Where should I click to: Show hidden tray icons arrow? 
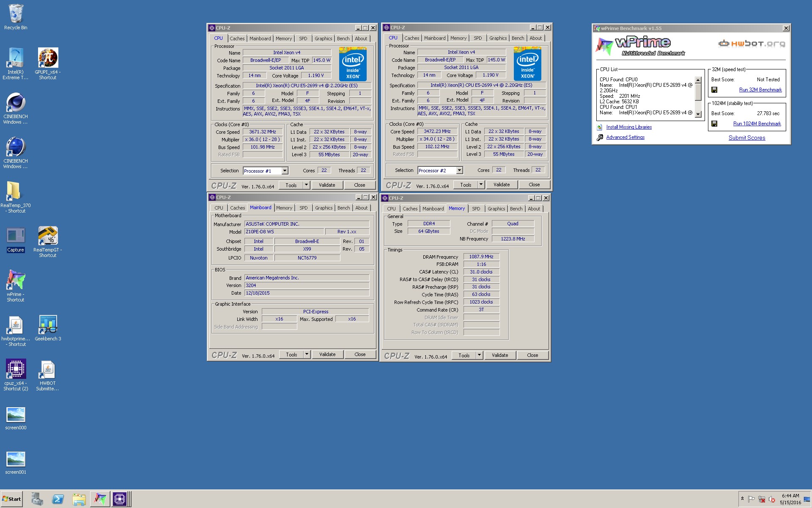click(x=742, y=499)
